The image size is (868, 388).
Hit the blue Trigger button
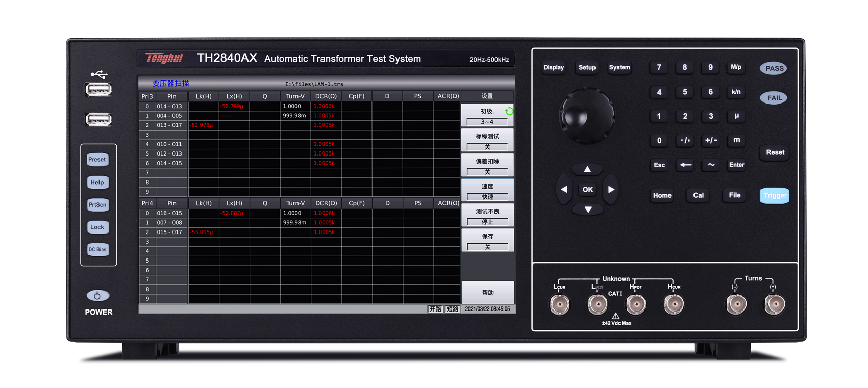pyautogui.click(x=775, y=195)
